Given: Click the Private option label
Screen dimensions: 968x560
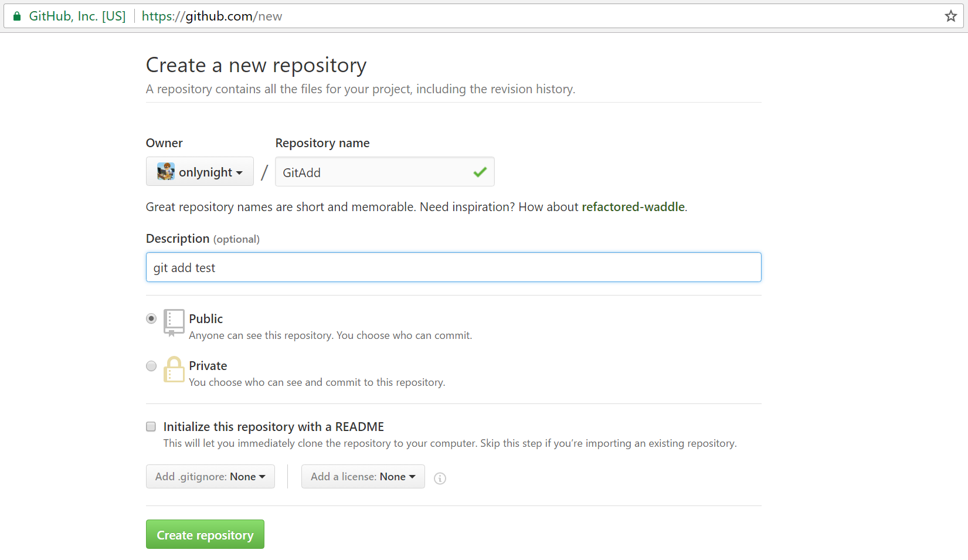Looking at the screenshot, I should [x=208, y=366].
